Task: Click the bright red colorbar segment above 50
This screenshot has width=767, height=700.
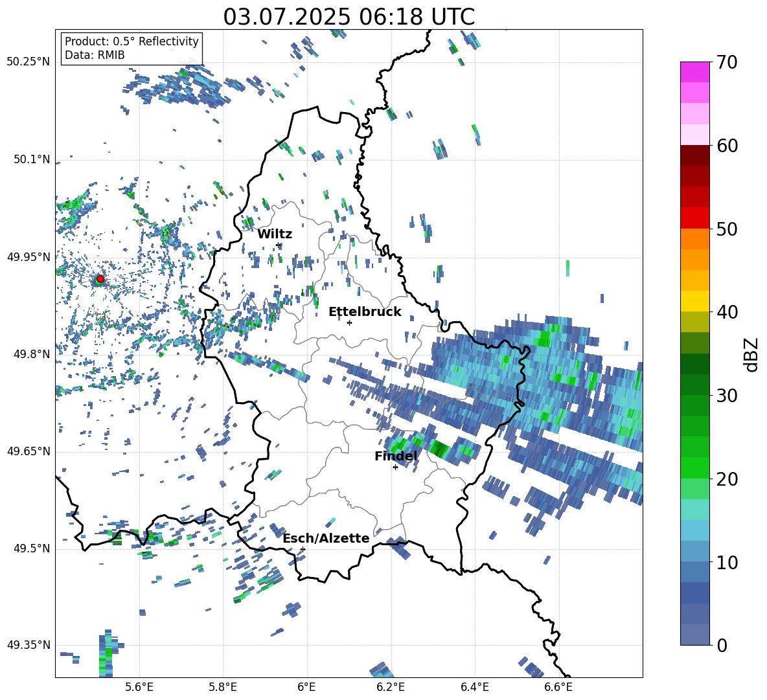Action: 694,218
